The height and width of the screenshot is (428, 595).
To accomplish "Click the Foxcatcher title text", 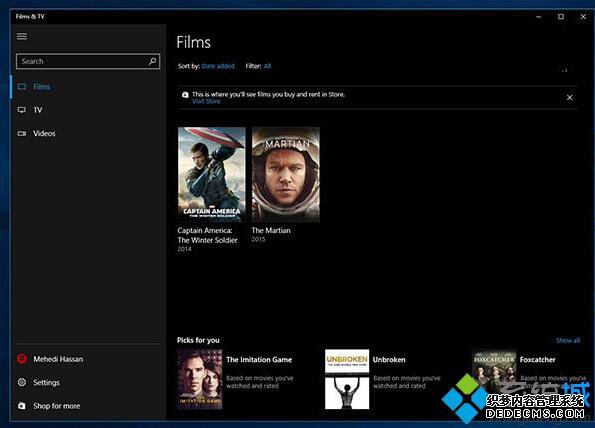I will click(537, 360).
